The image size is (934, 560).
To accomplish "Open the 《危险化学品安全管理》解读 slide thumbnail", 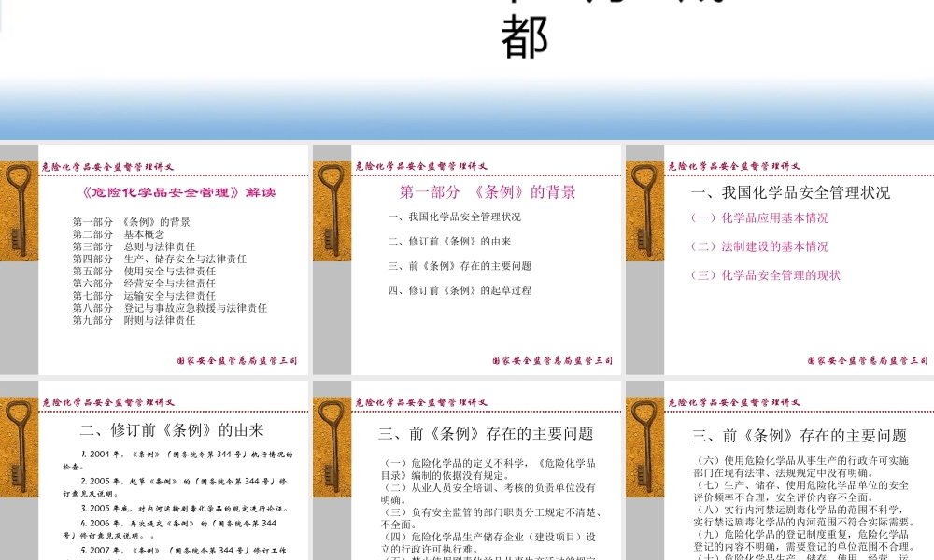I will [154, 259].
